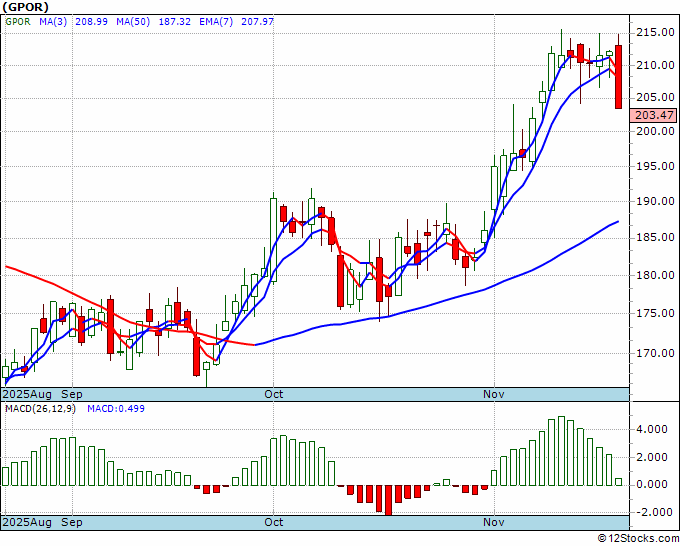Click the Nov label on MACD axis

click(494, 522)
